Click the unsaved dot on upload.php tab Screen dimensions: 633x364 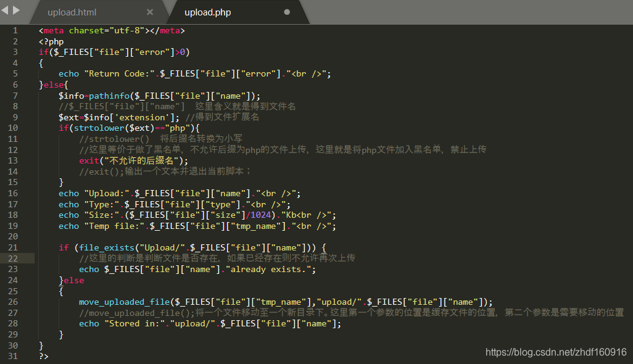286,12
